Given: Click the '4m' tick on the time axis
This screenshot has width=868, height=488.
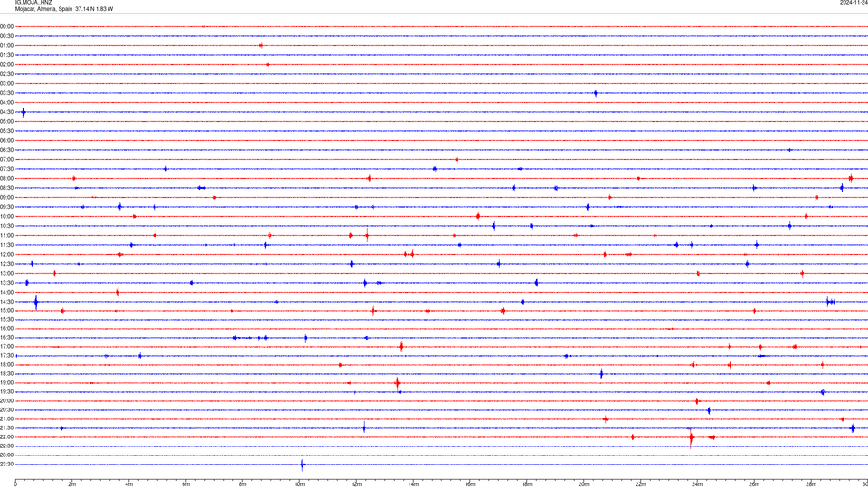Looking at the screenshot, I should pyautogui.click(x=129, y=484).
